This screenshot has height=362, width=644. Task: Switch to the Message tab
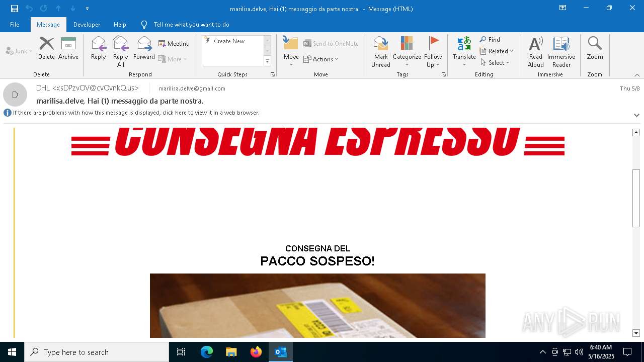pos(48,25)
